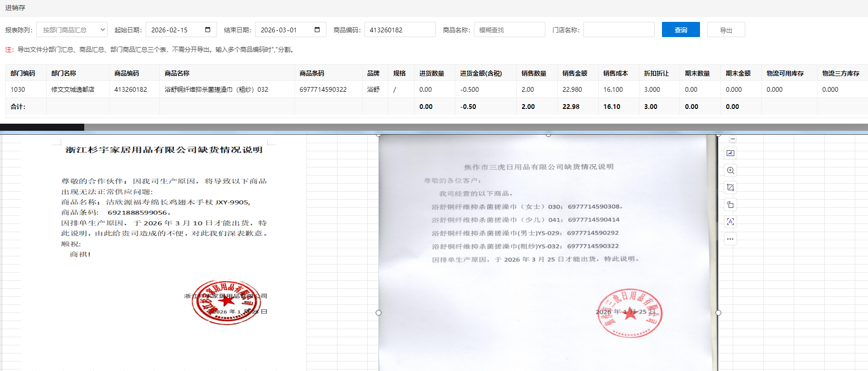Screen dimensions: 868x371
Task: Expand the 报表陈列 report type dropdown
Action: click(72, 29)
